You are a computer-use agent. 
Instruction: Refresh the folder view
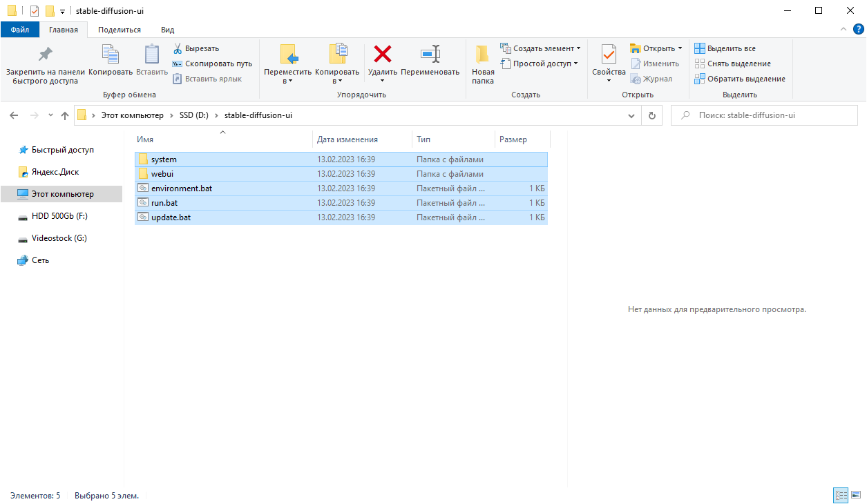(651, 115)
